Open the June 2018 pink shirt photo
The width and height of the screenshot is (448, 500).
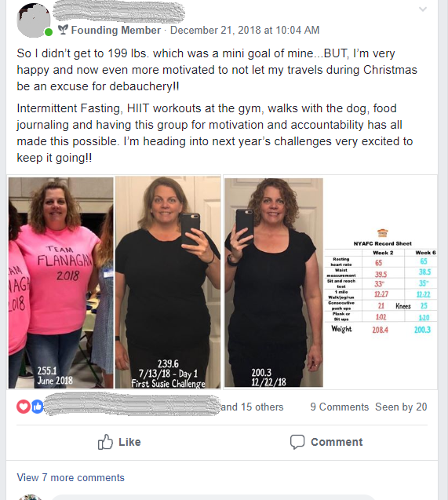[61, 283]
